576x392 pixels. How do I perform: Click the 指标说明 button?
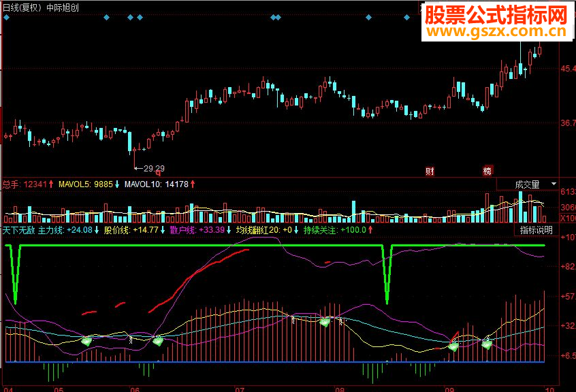tap(536, 230)
